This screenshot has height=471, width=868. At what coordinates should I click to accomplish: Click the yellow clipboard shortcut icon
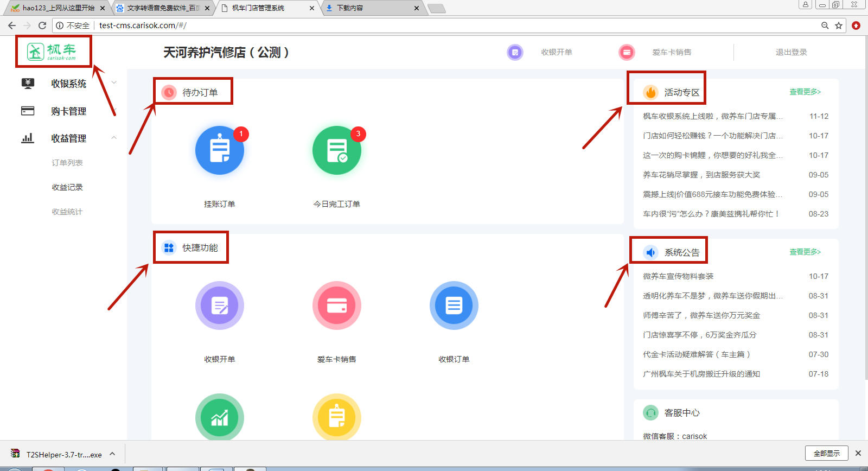(x=336, y=417)
